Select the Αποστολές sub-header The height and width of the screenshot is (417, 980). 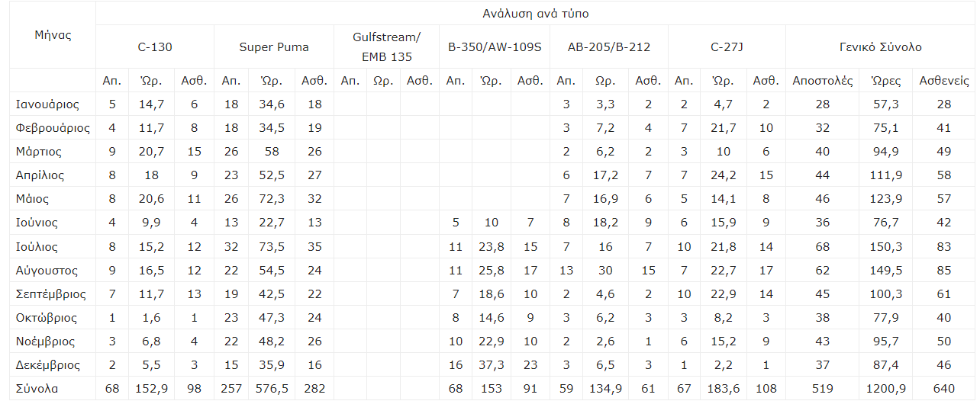click(823, 80)
